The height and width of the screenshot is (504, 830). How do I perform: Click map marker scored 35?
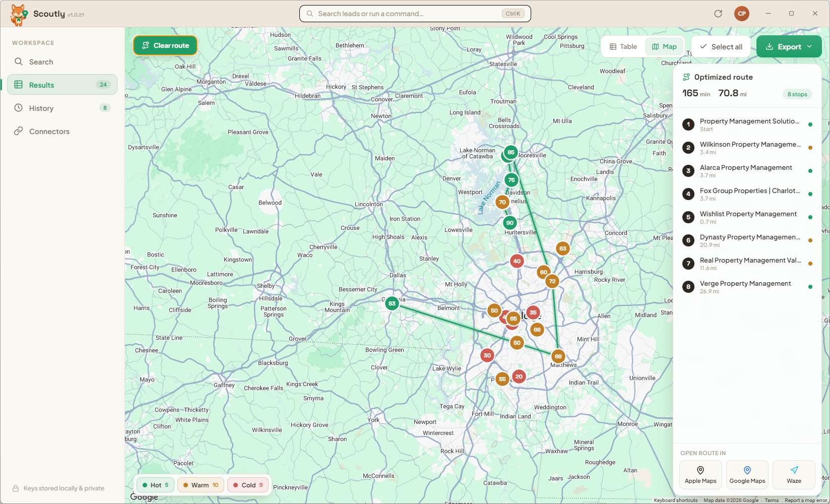(x=533, y=312)
